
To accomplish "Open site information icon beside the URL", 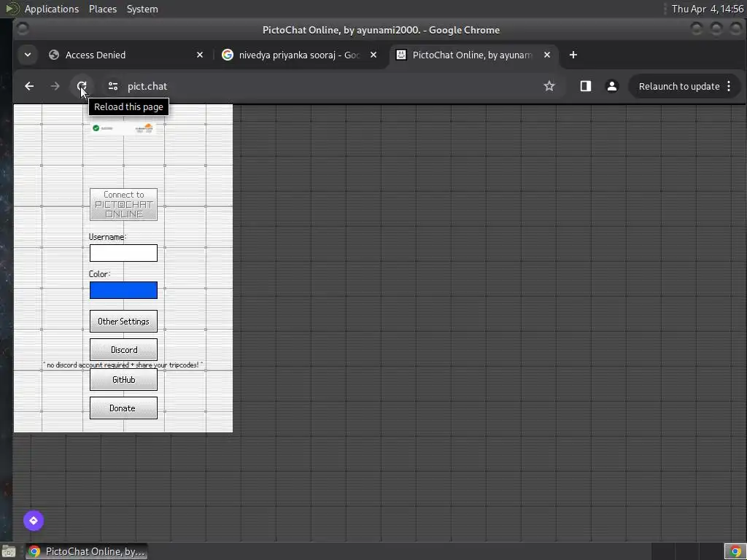I will [x=113, y=86].
